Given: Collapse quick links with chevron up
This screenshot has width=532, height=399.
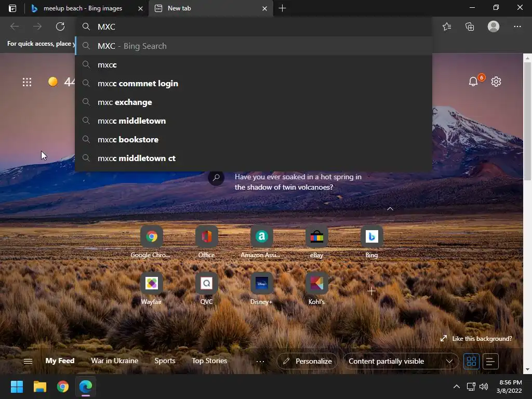Looking at the screenshot, I should 390,209.
